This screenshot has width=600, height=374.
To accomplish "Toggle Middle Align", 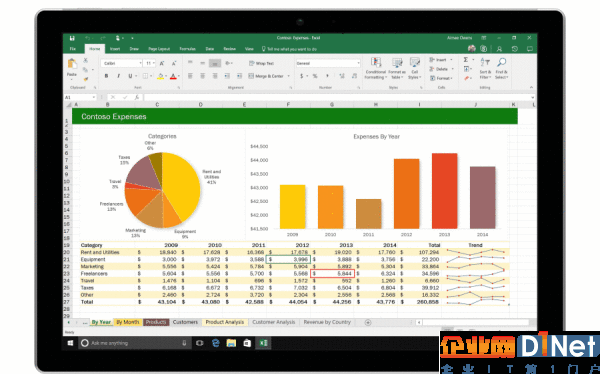I will tap(202, 63).
